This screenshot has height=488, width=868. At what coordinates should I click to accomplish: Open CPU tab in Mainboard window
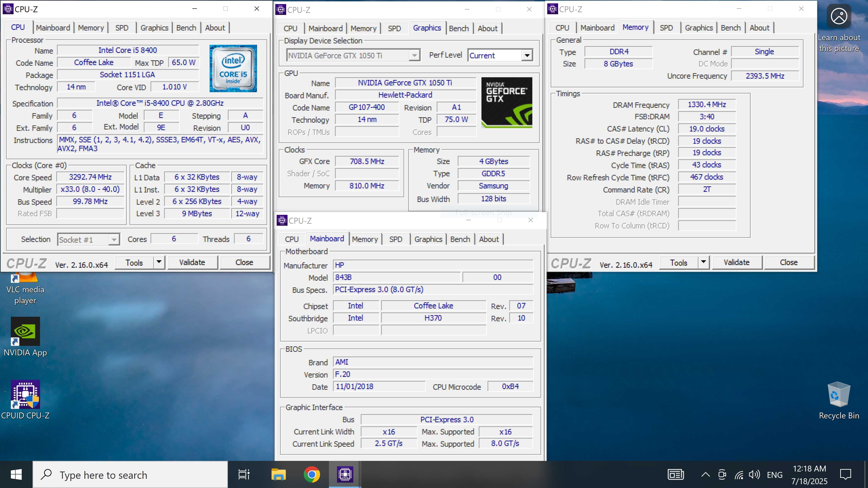pyautogui.click(x=291, y=239)
